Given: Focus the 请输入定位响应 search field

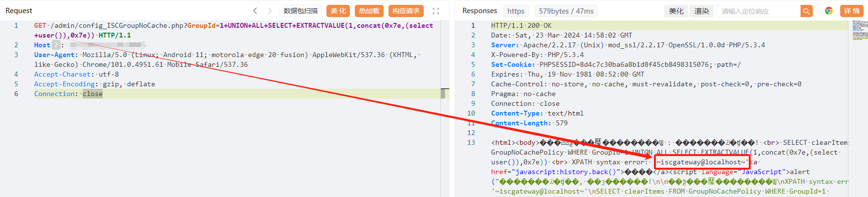Looking at the screenshot, I should click(759, 11).
